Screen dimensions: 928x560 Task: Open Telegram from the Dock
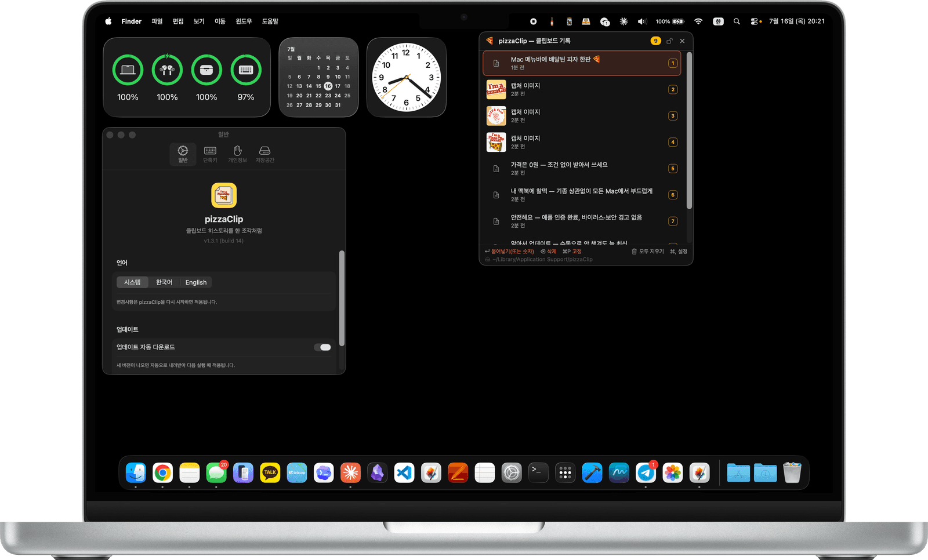pos(646,473)
